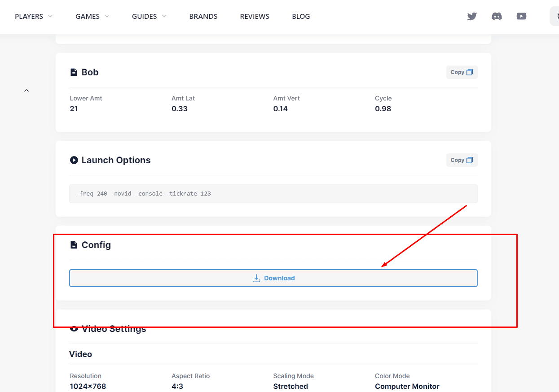Copy the Bob settings
559x392 pixels.
pos(462,72)
